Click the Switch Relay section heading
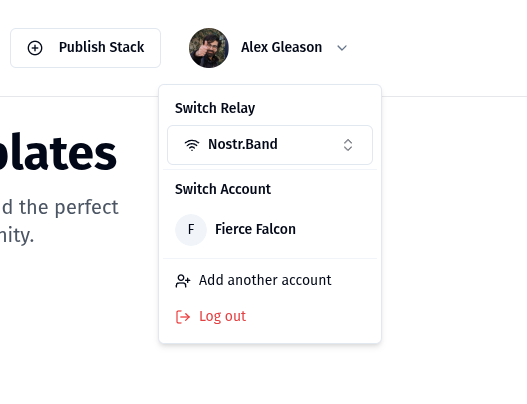 pyautogui.click(x=215, y=108)
